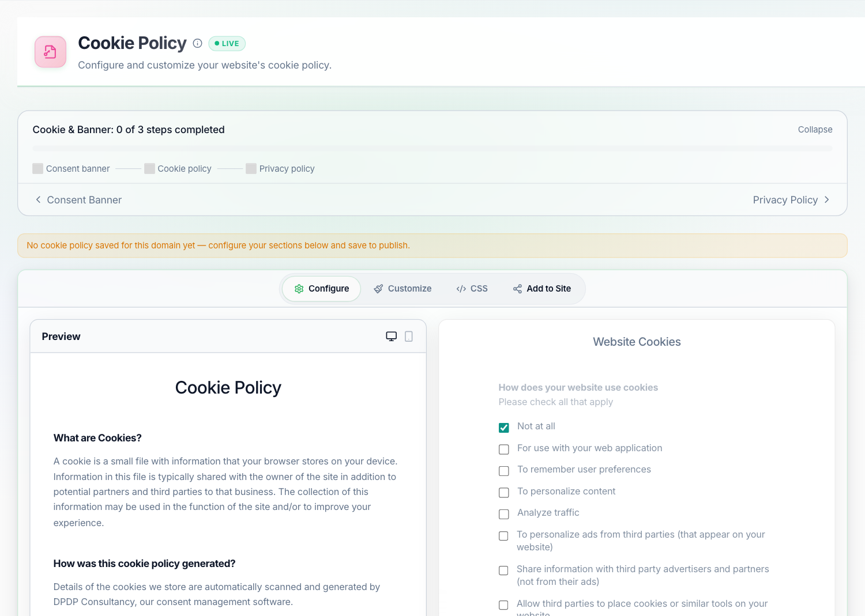Click the Preview panel title

point(61,337)
